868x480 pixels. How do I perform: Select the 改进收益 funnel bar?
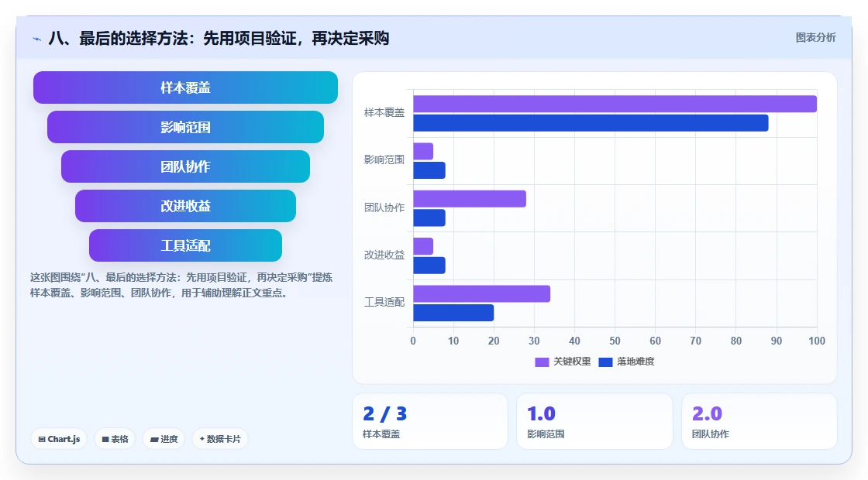pyautogui.click(x=185, y=206)
